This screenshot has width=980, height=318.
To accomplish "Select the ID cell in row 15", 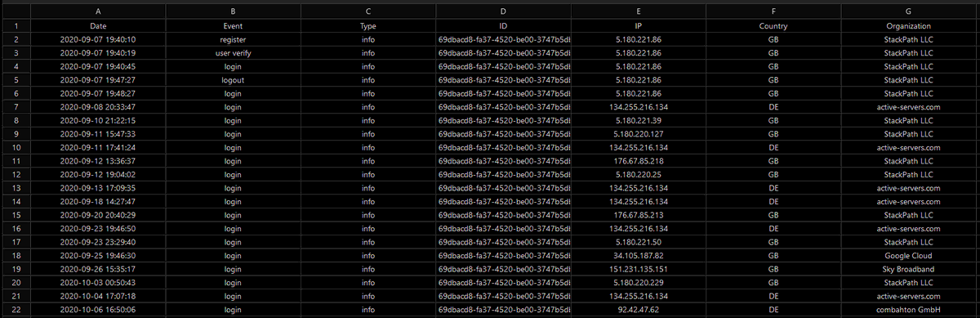I will pos(502,215).
